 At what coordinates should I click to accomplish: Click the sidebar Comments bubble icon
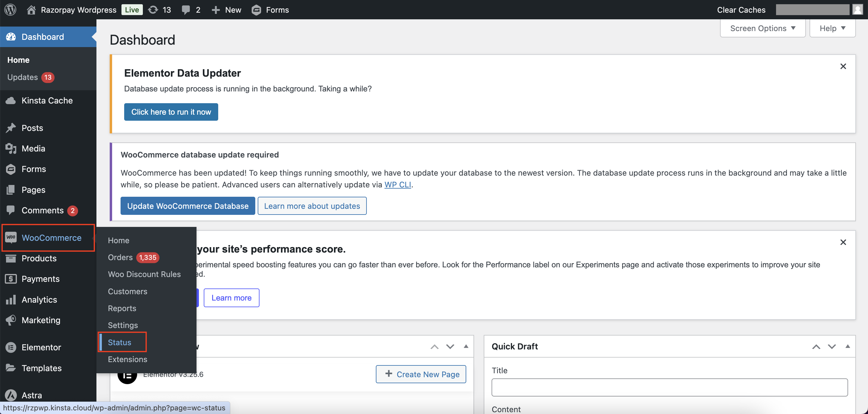[x=11, y=210]
